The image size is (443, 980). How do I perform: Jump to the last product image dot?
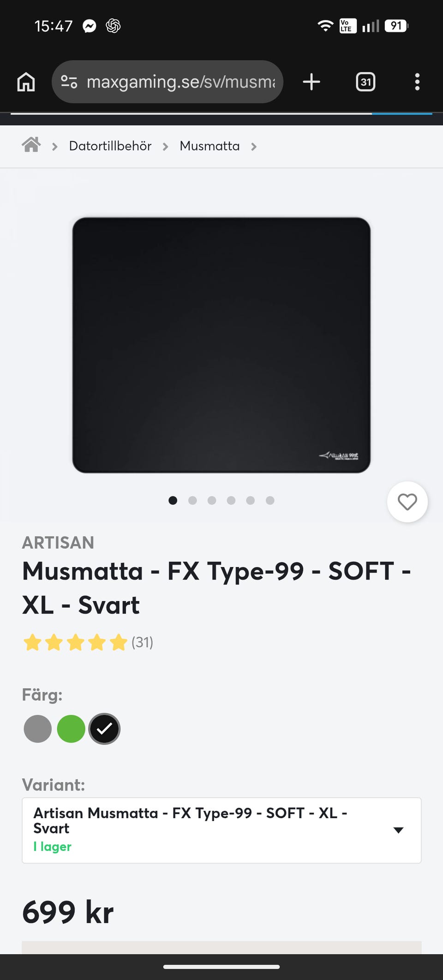click(270, 501)
